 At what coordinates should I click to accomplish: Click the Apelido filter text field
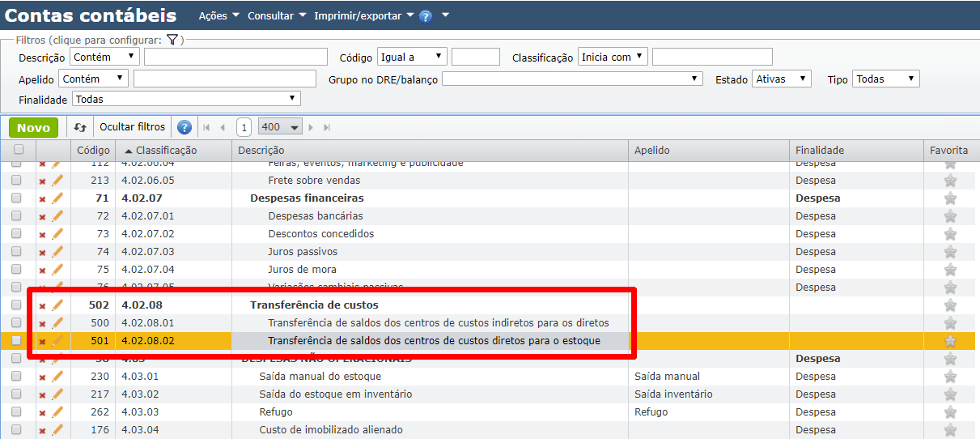click(x=224, y=79)
